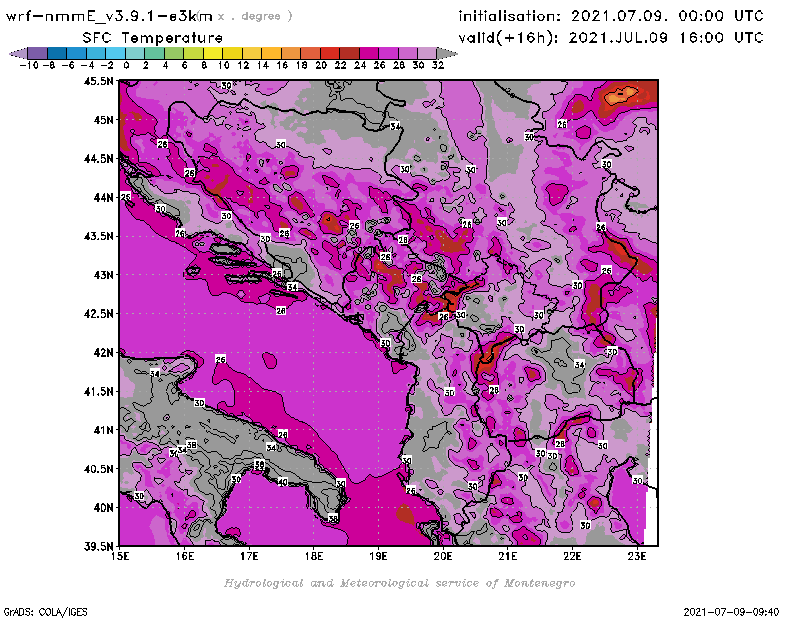
Task: Click the '45N' latitude label
Action: (x=103, y=120)
